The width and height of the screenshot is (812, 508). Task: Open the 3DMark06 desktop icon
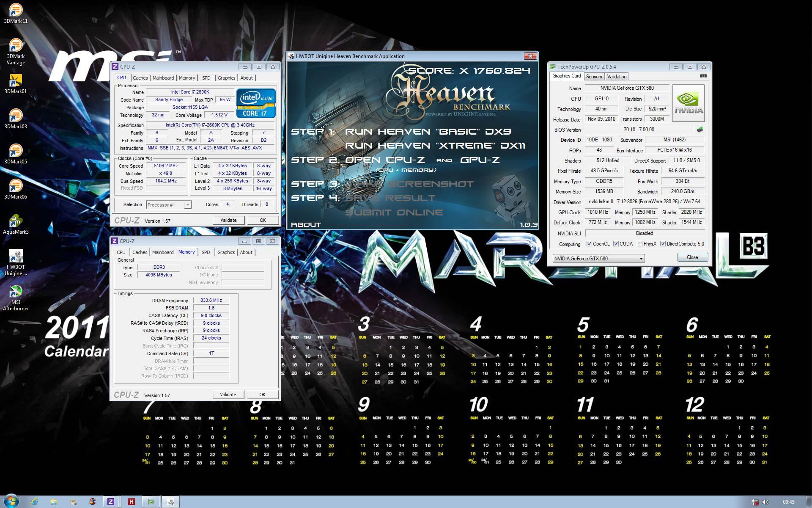(16, 189)
